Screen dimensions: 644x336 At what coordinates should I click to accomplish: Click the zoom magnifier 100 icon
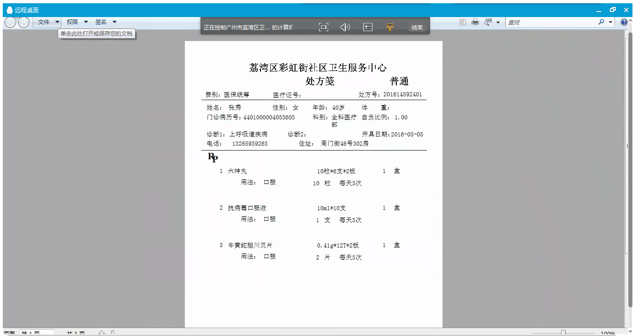pos(488,22)
